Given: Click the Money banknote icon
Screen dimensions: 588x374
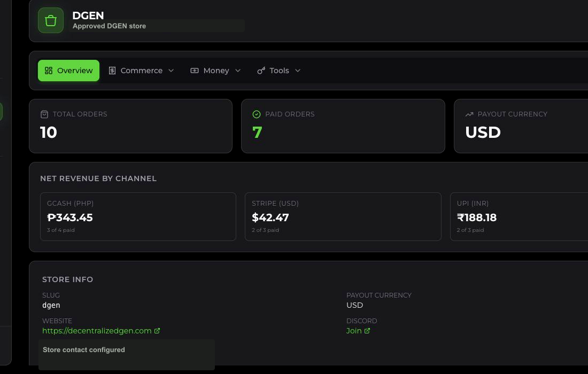Looking at the screenshot, I should pyautogui.click(x=194, y=71).
